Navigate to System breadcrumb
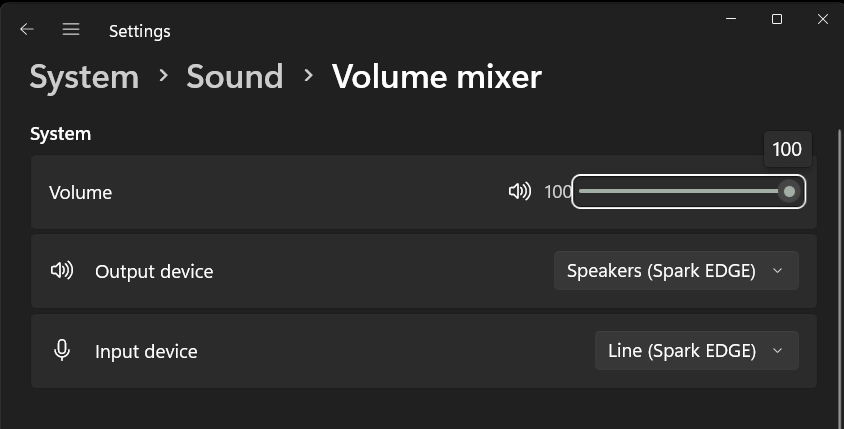Image resolution: width=844 pixels, height=429 pixels. tap(85, 77)
